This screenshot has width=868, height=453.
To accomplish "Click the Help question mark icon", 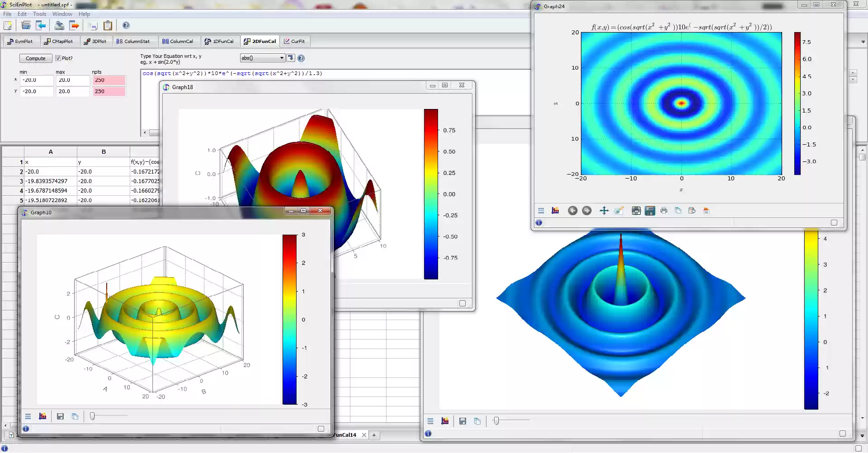I will tap(126, 25).
